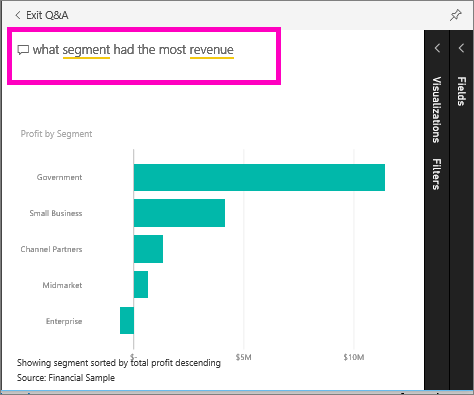The width and height of the screenshot is (474, 395).
Task: Click the speech bubble Q&A icon
Action: [23, 50]
